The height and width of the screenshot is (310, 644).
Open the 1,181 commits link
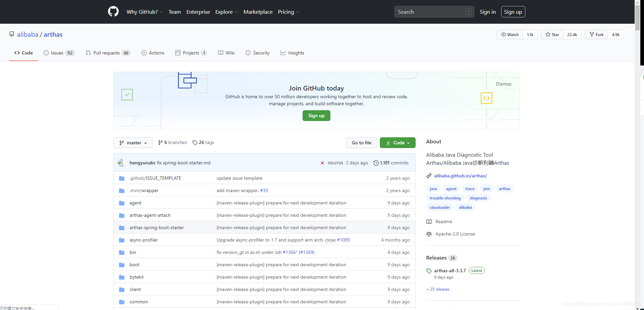click(x=391, y=163)
